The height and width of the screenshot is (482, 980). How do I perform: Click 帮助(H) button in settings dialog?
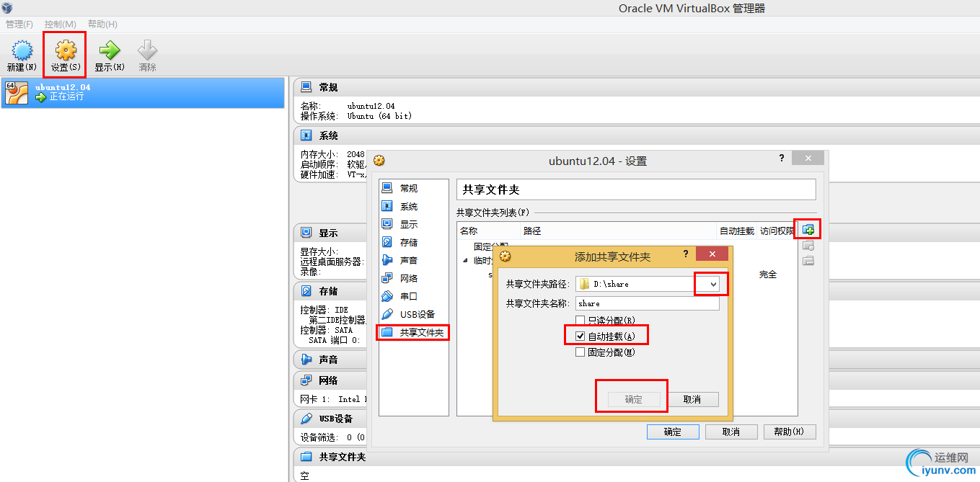(790, 432)
